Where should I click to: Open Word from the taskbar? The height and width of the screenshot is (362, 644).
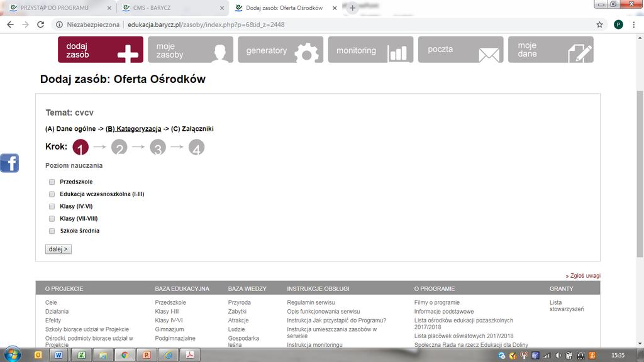pyautogui.click(x=58, y=355)
